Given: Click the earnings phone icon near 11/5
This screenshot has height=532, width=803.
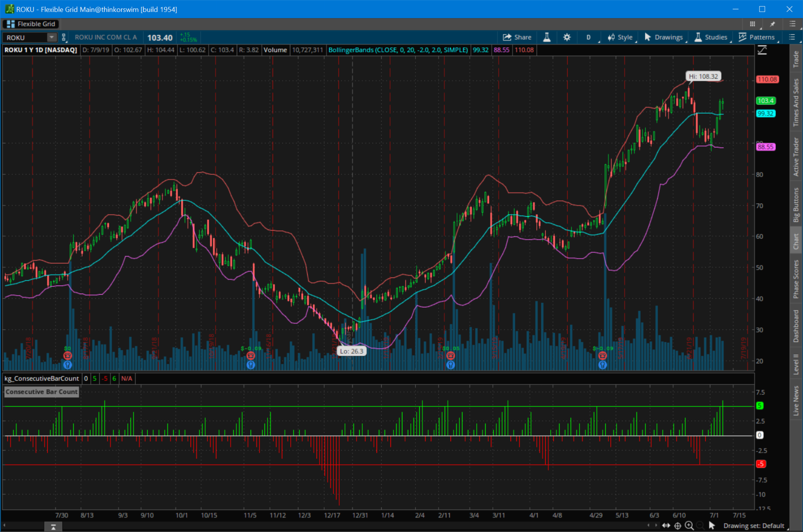Looking at the screenshot, I should tap(251, 356).
